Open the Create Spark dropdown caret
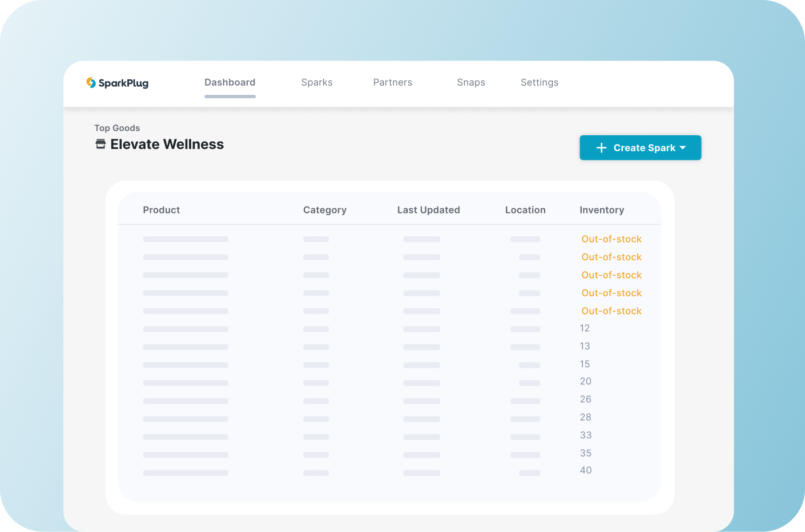Screen dimensions: 805x532 (683, 148)
